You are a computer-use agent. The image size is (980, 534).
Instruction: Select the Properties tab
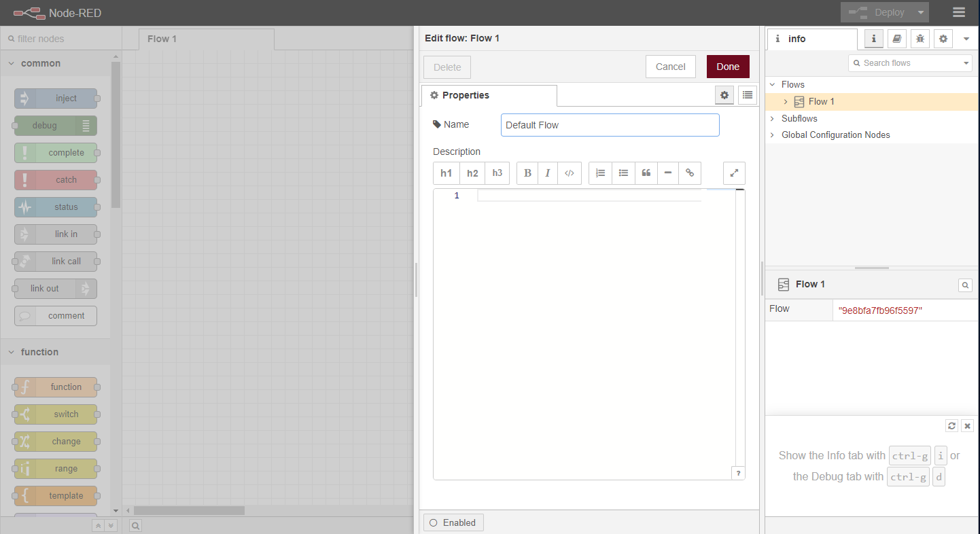489,95
